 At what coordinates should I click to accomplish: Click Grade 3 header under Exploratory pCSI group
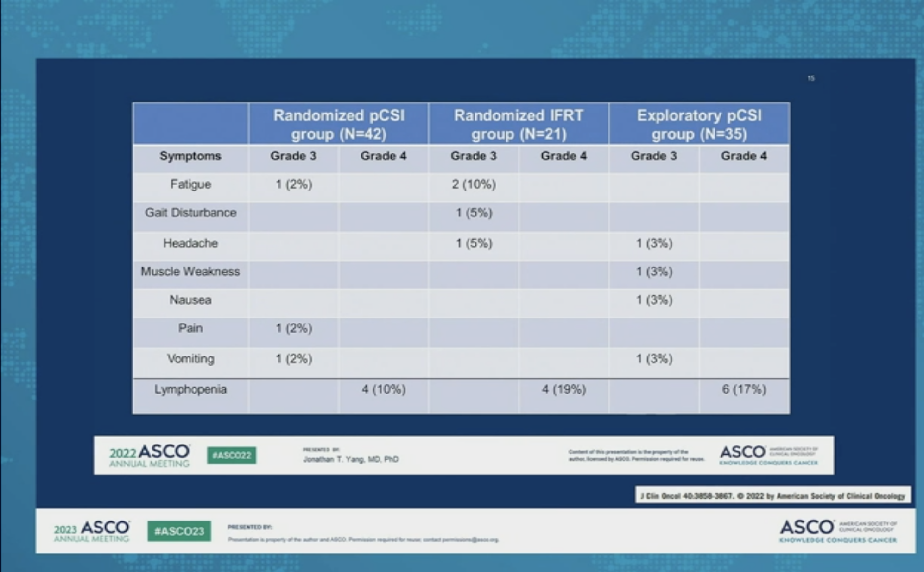tap(654, 156)
